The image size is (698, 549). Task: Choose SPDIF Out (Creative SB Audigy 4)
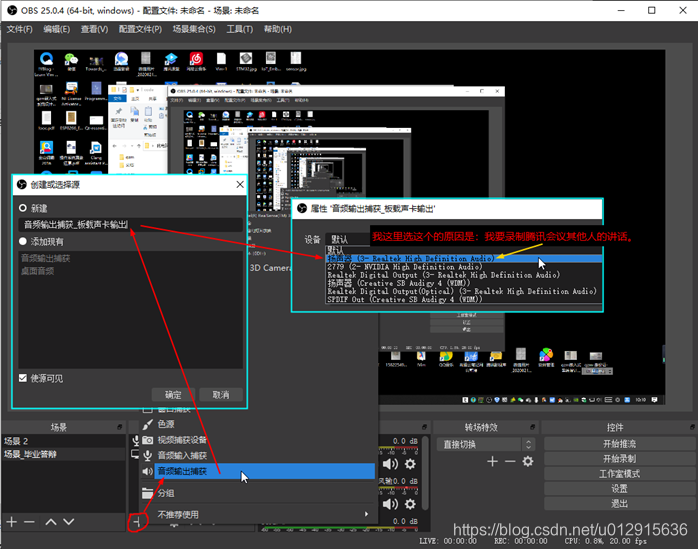[463, 299]
